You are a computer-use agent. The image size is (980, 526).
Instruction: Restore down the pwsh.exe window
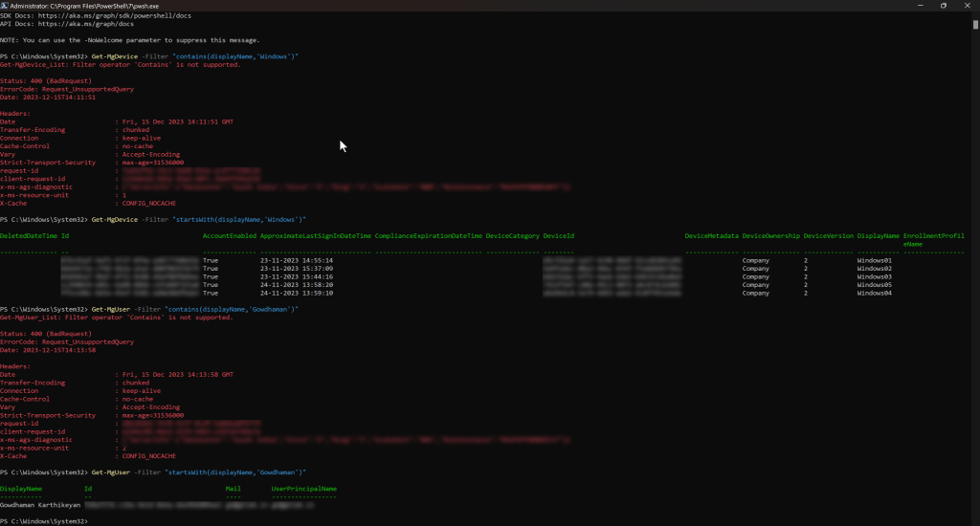coord(943,5)
